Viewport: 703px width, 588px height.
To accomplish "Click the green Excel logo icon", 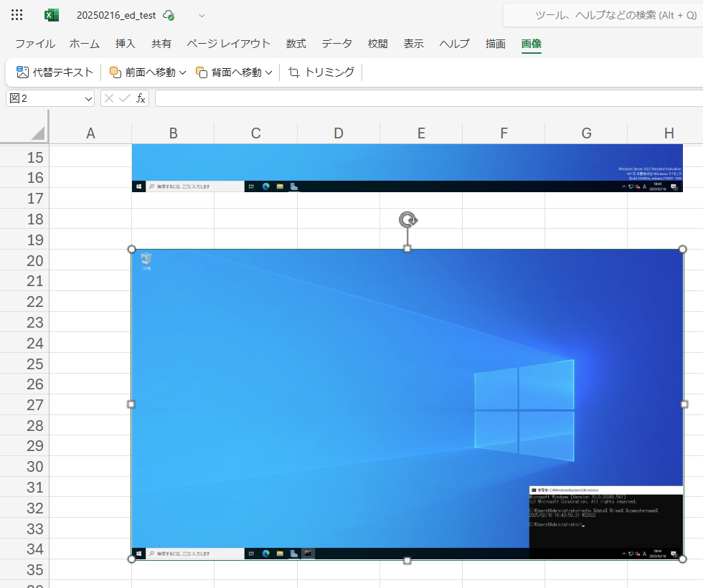I will [x=52, y=15].
